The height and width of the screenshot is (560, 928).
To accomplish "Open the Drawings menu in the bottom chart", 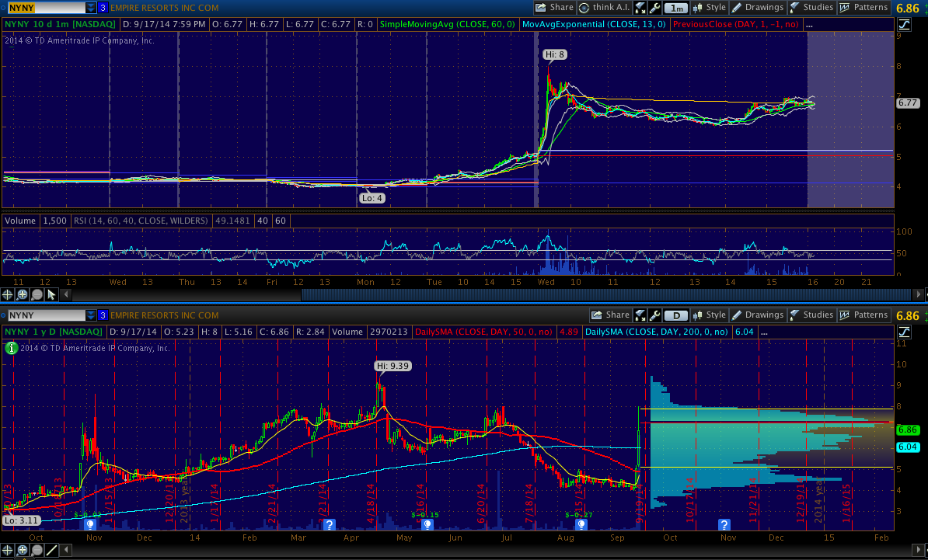I will [757, 315].
